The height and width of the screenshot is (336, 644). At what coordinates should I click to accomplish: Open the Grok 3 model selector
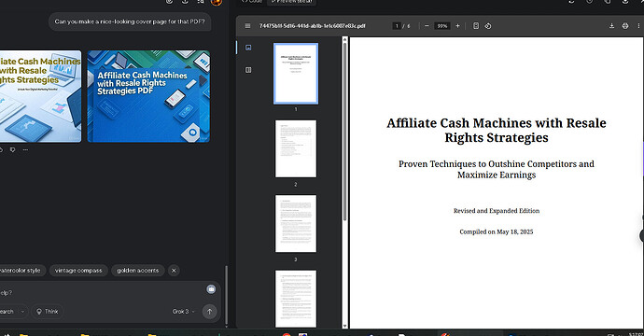[184, 312]
